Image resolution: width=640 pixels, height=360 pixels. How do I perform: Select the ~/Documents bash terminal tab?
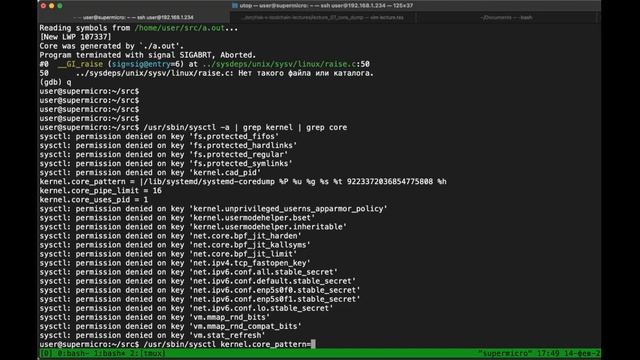(507, 18)
